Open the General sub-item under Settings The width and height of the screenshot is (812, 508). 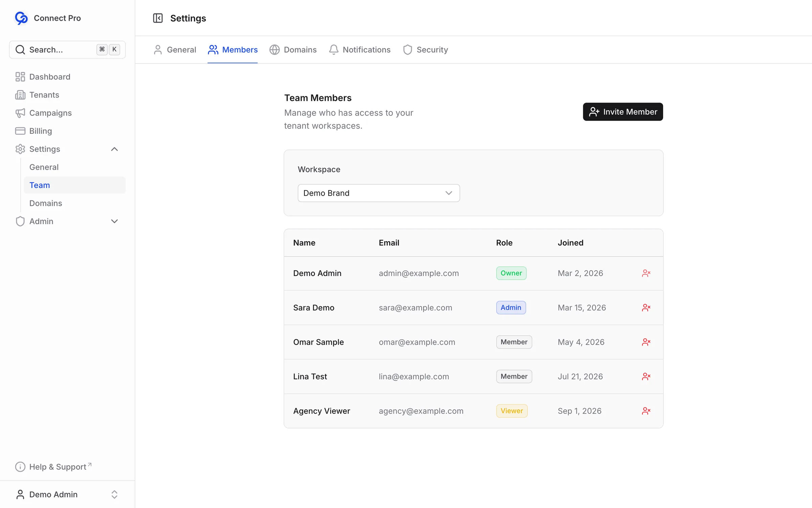(x=75, y=167)
